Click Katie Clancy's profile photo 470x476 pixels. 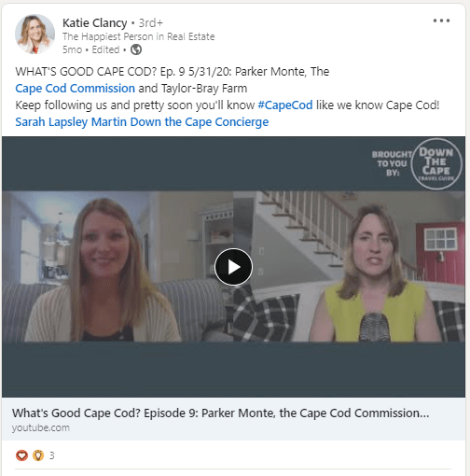point(35,34)
